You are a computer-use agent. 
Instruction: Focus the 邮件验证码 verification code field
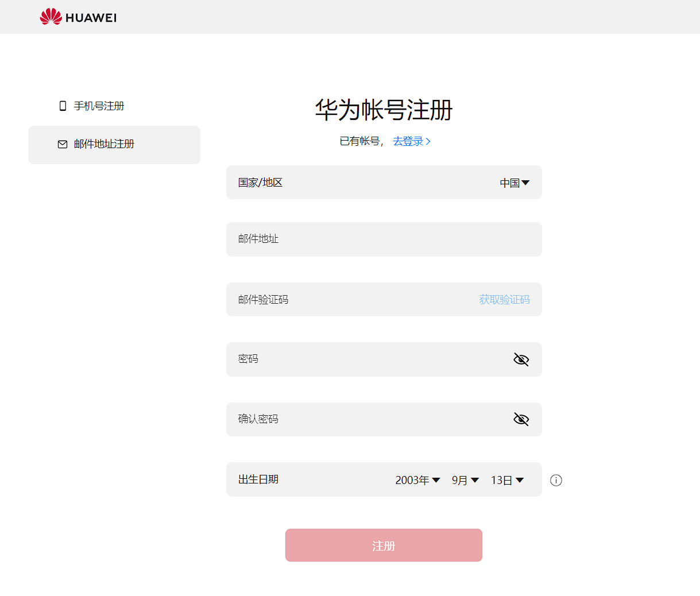[384, 299]
